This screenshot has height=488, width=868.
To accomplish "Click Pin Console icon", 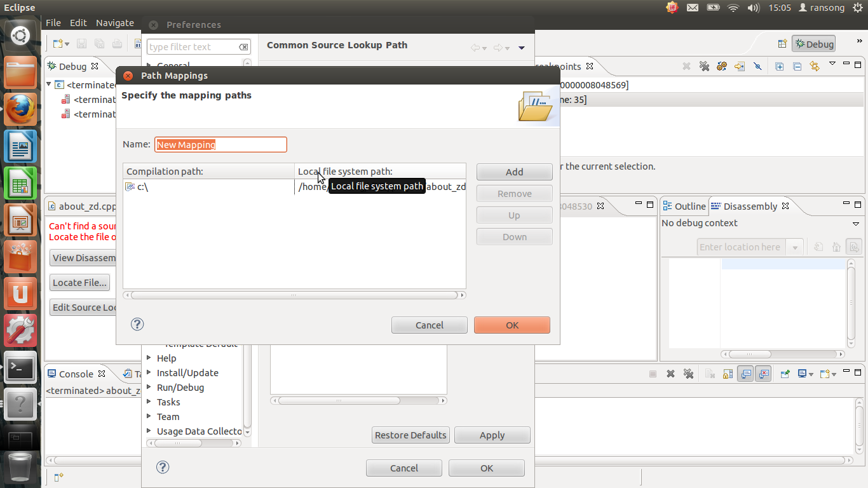I will coord(785,374).
